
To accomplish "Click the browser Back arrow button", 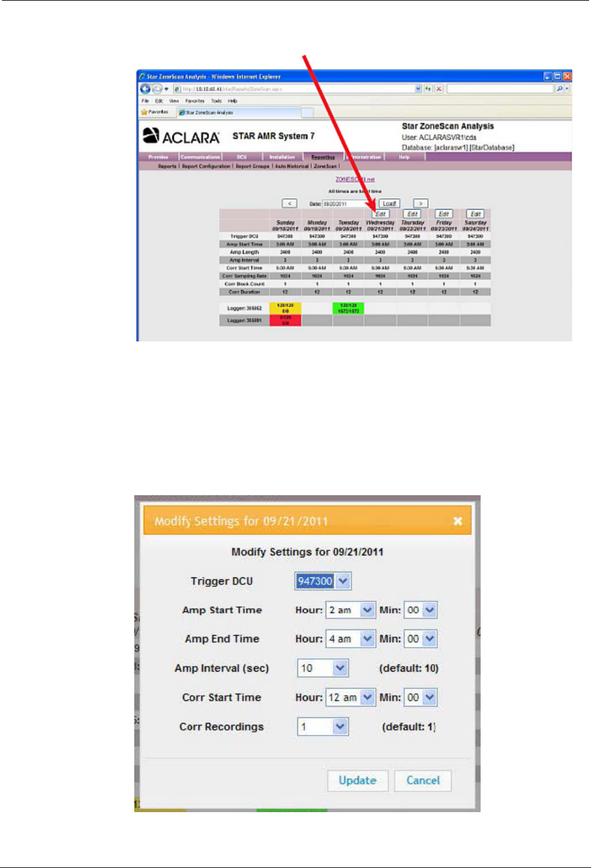I will pos(146,89).
